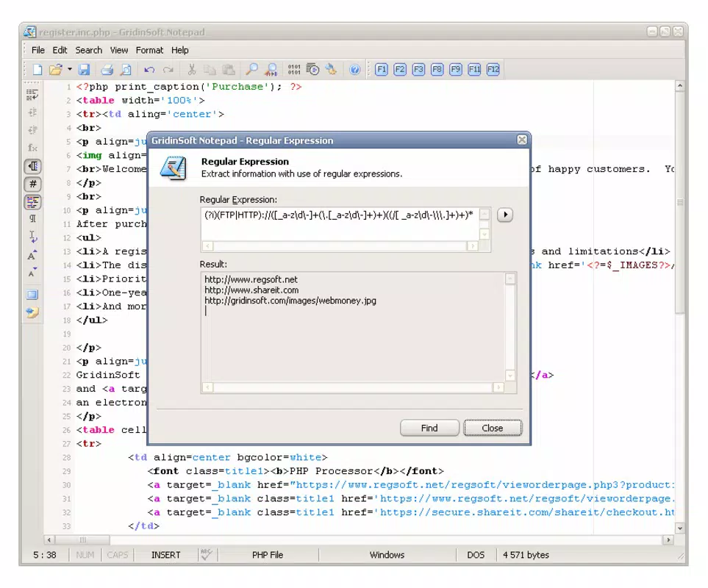Image resolution: width=708 pixels, height=588 pixels.
Task: Click the editor horizontal scroll right arrow
Action: click(x=668, y=539)
